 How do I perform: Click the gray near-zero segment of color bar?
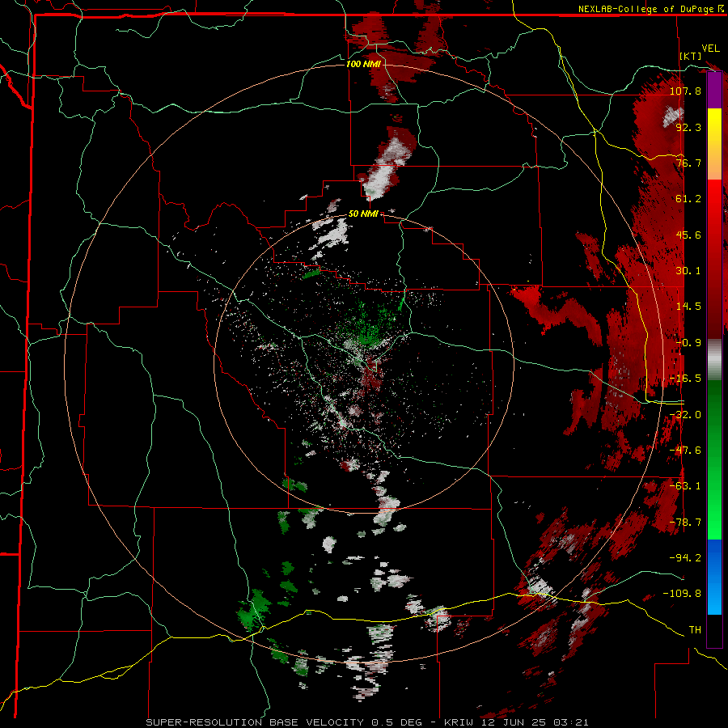click(714, 359)
